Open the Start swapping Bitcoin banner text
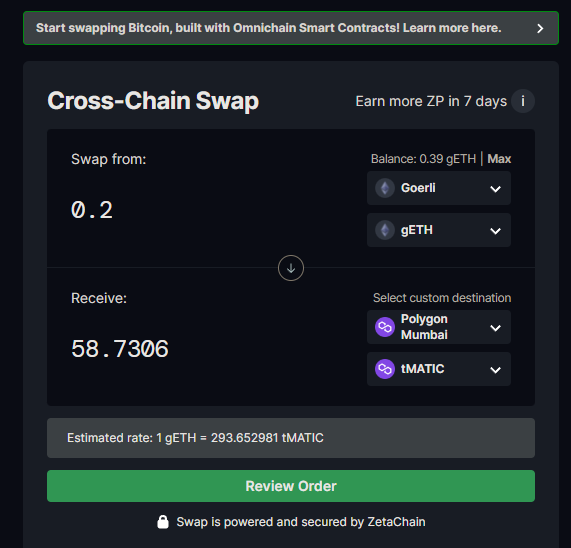The image size is (571, 548). 268,28
